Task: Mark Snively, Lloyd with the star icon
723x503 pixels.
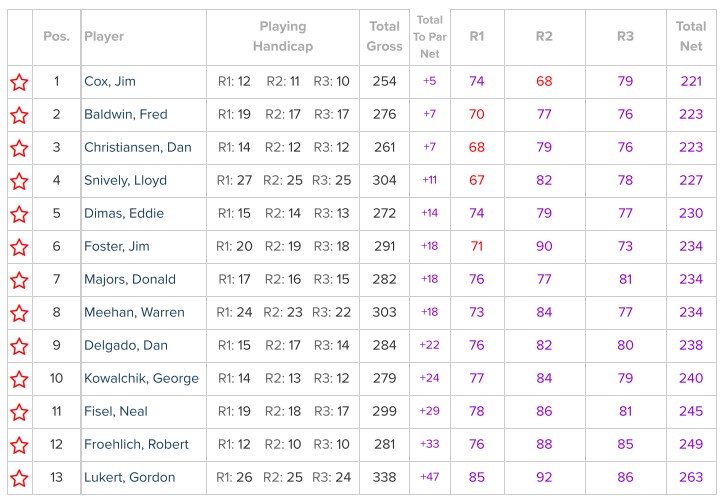Action: 19,181
